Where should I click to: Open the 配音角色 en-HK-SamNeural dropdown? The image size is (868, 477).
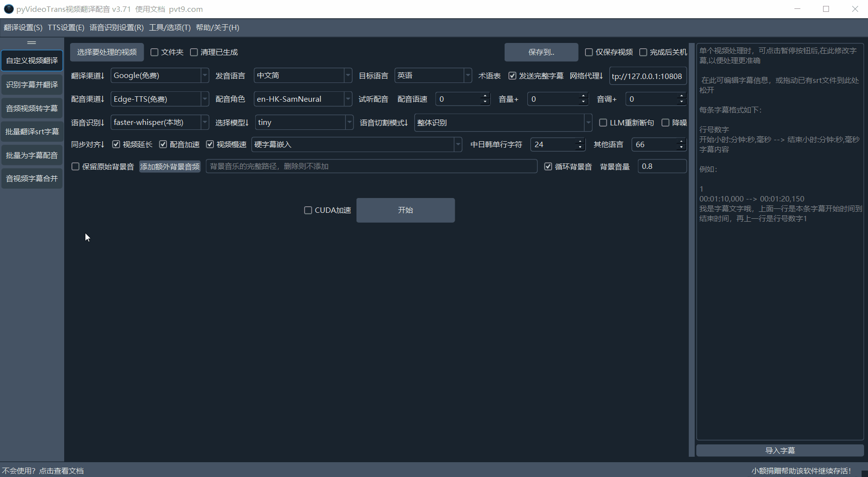[303, 99]
